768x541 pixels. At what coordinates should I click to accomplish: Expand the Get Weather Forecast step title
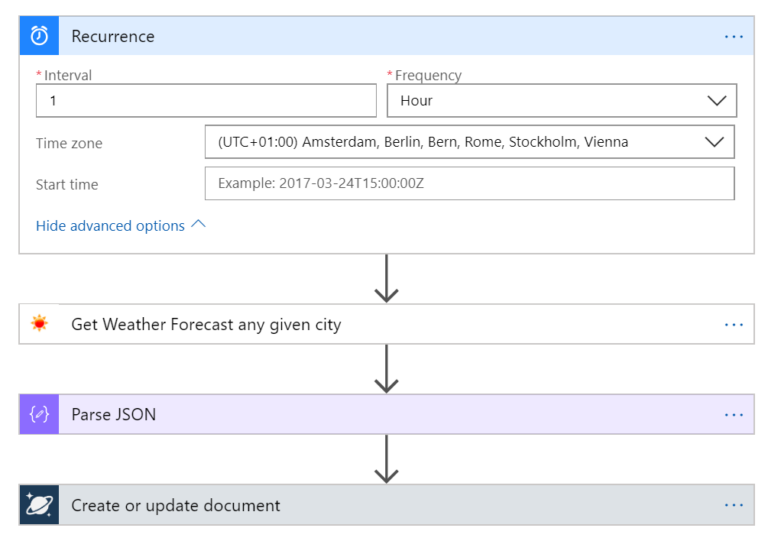206,325
